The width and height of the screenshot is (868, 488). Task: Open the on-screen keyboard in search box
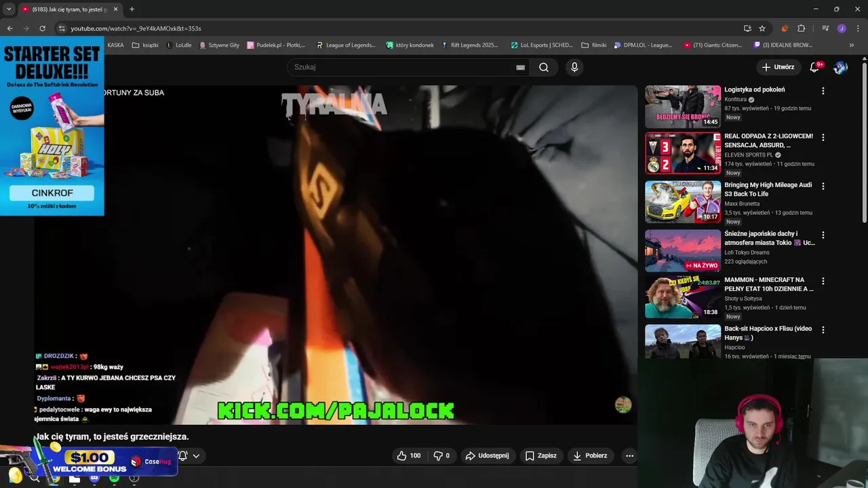(x=520, y=67)
